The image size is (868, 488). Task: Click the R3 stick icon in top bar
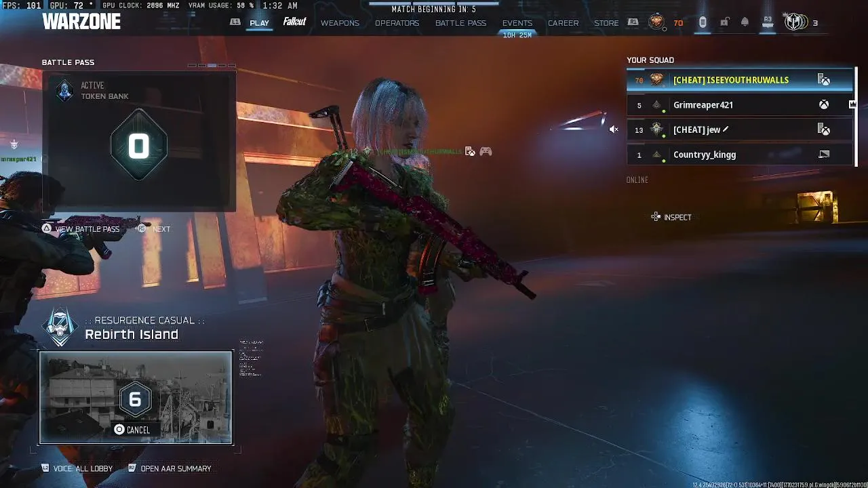(768, 22)
